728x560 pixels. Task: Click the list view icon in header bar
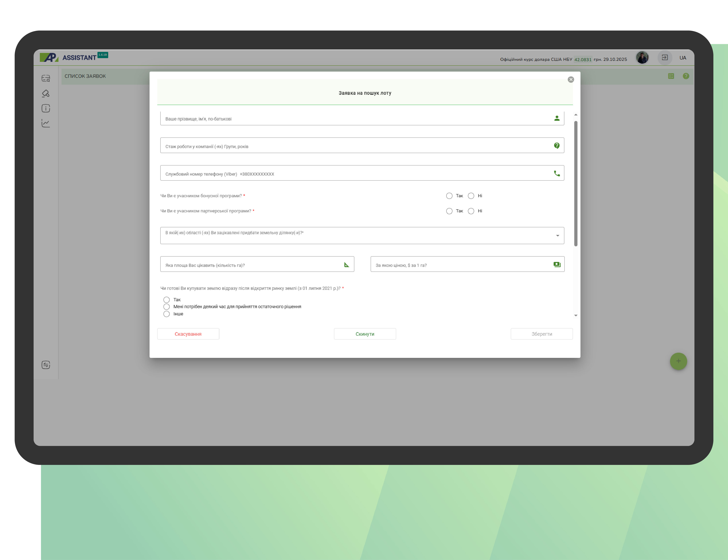(671, 76)
